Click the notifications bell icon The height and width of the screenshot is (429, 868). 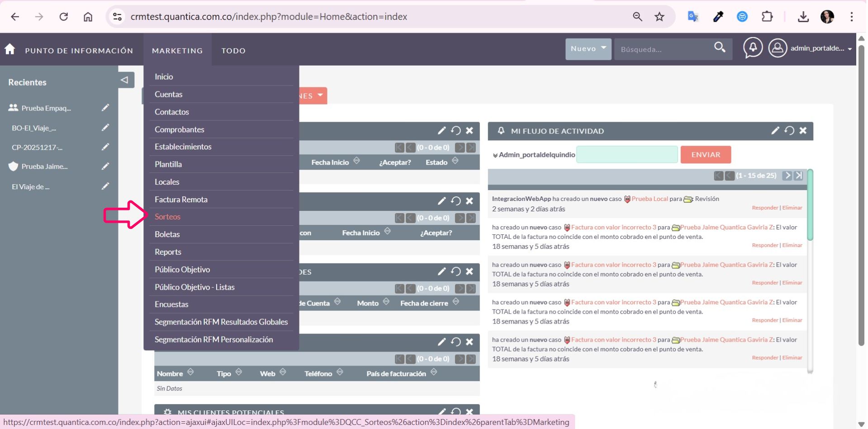coord(753,48)
